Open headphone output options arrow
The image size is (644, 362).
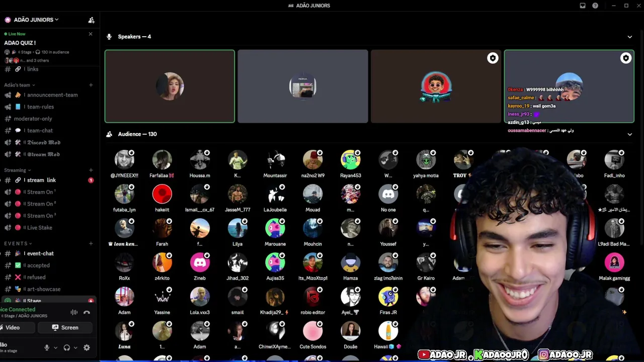click(75, 347)
